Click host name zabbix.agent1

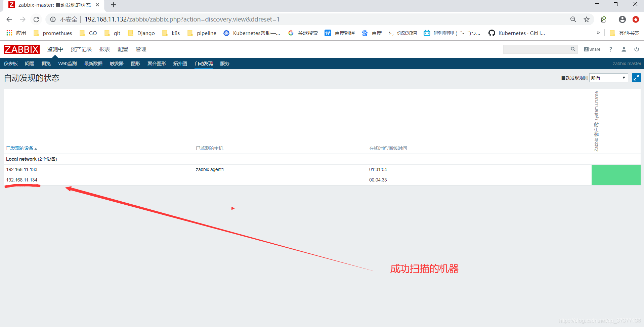(210, 169)
